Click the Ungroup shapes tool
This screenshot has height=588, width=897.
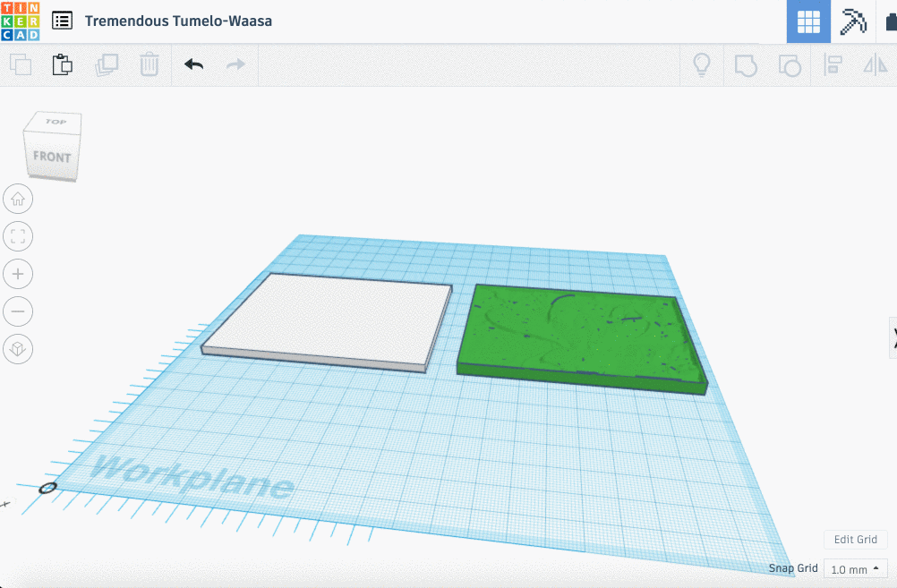(x=790, y=65)
